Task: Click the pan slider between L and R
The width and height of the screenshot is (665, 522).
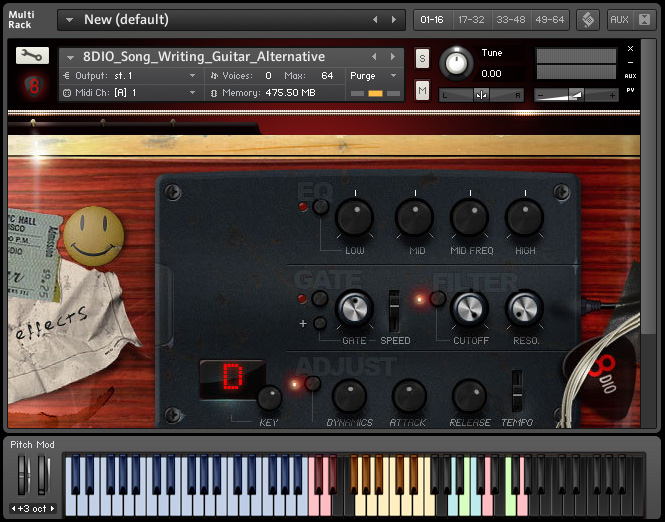Action: coord(481,95)
